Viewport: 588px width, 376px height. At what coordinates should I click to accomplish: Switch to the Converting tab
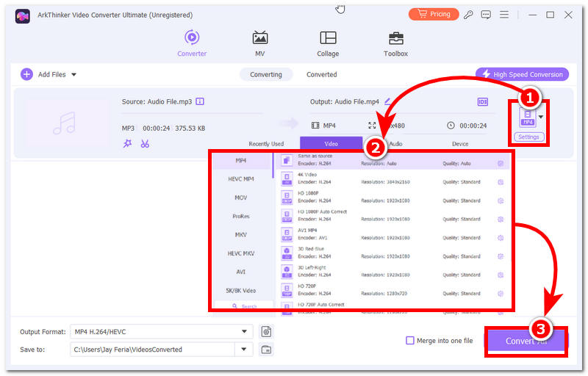266,74
